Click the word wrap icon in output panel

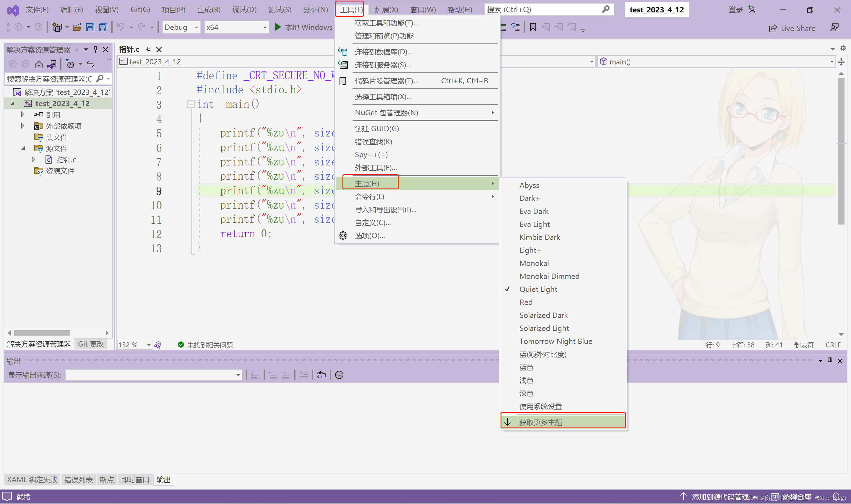pos(321,375)
